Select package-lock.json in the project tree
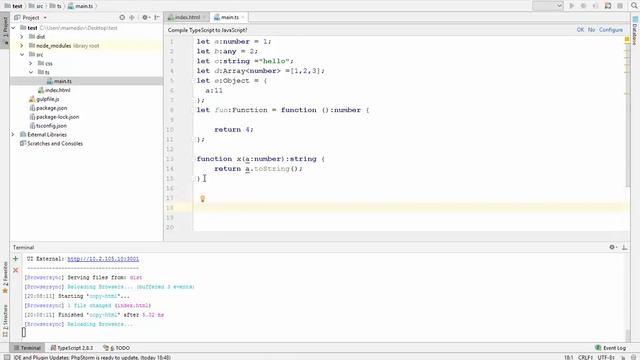The width and height of the screenshot is (640, 360). coord(58,117)
